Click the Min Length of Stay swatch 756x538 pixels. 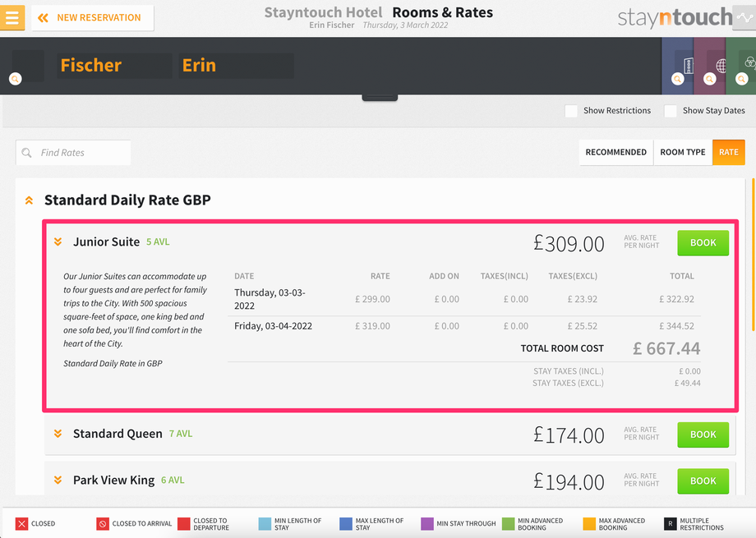click(265, 523)
